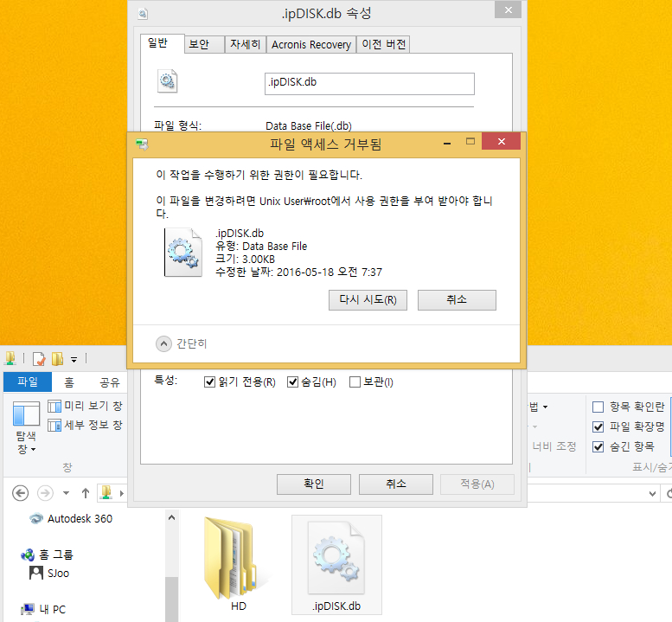Open the 파일 menu in Explorer
The height and width of the screenshot is (622, 672).
(28, 382)
